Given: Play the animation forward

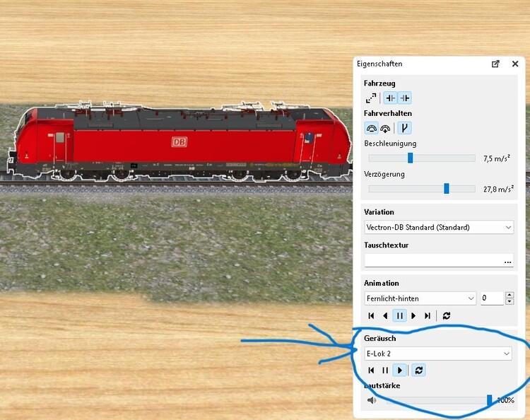Looking at the screenshot, I should click(413, 316).
